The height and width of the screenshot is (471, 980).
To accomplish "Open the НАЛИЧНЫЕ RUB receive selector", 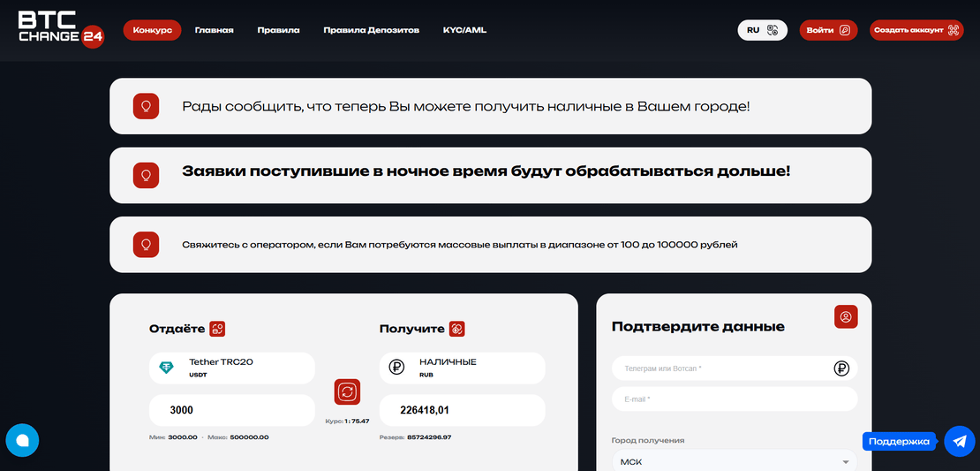I will point(462,368).
